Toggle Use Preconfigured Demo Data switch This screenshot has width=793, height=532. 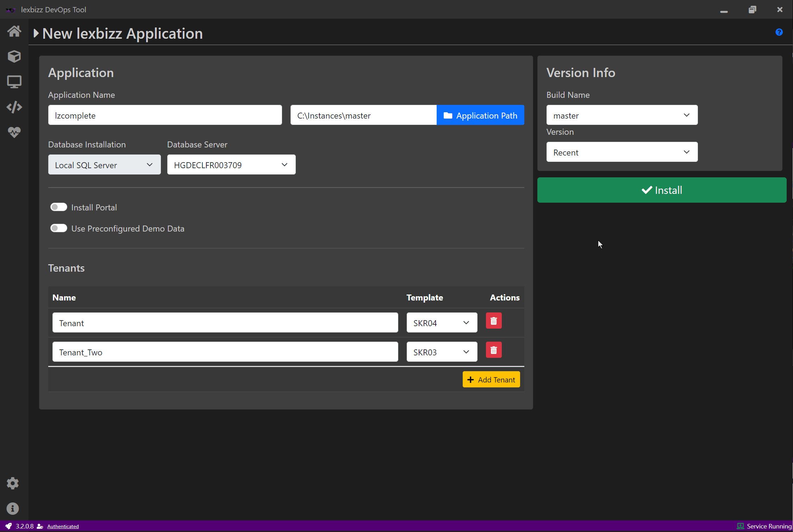pos(58,228)
